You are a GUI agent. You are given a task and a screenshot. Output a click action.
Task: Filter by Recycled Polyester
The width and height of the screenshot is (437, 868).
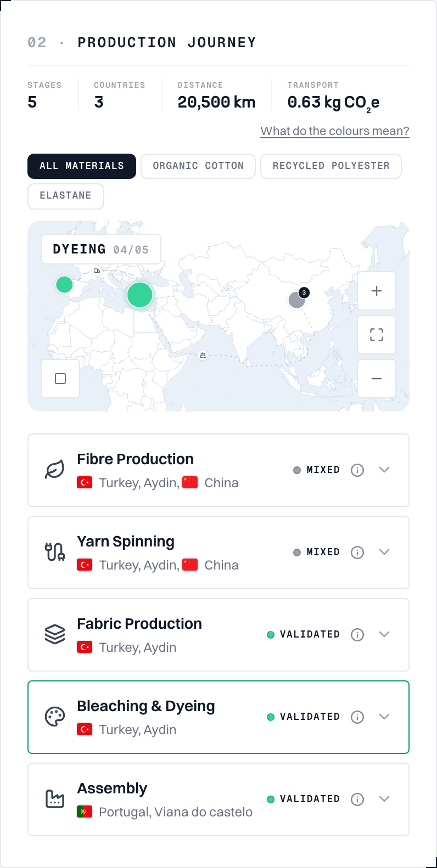(331, 166)
